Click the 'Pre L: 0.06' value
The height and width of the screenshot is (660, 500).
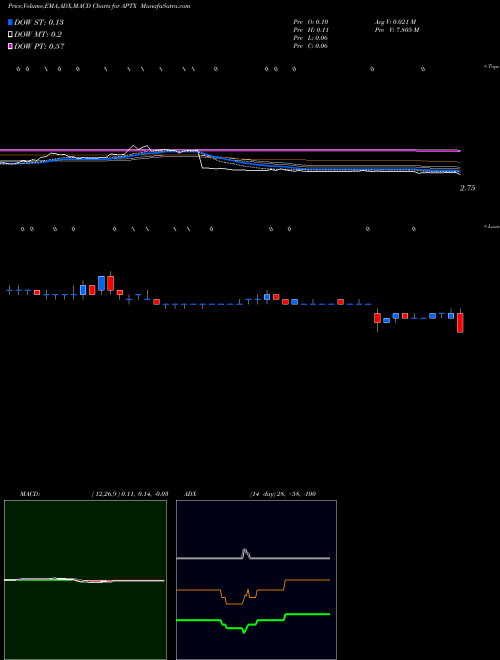tap(311, 38)
